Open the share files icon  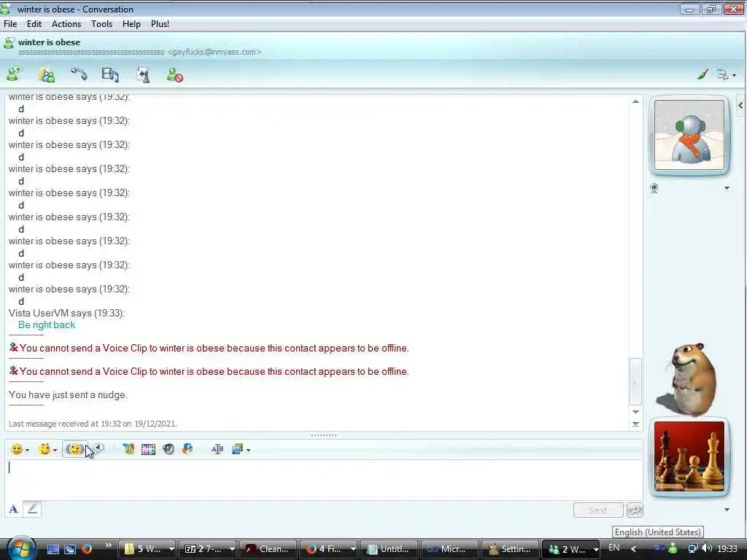pyautogui.click(x=47, y=75)
